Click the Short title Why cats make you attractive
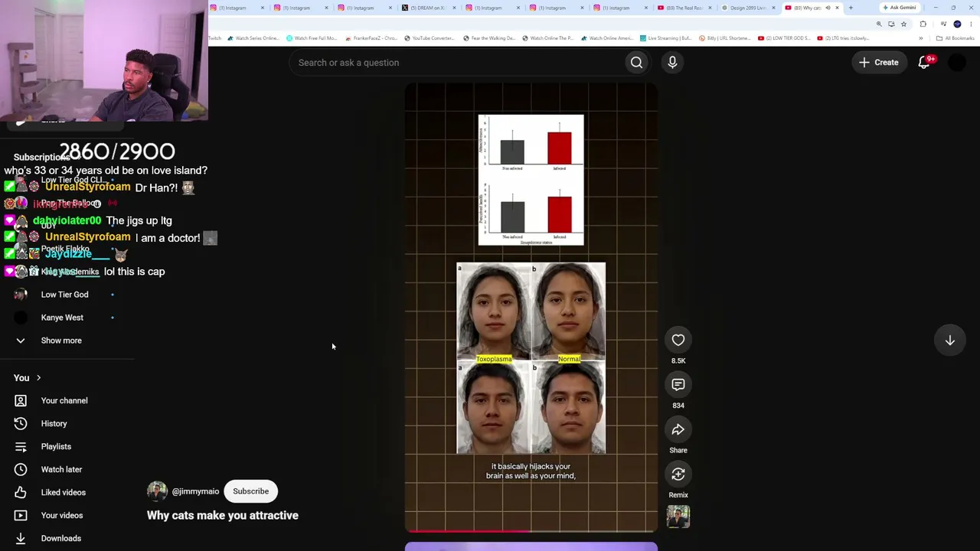Image resolution: width=980 pixels, height=551 pixels. point(223,515)
